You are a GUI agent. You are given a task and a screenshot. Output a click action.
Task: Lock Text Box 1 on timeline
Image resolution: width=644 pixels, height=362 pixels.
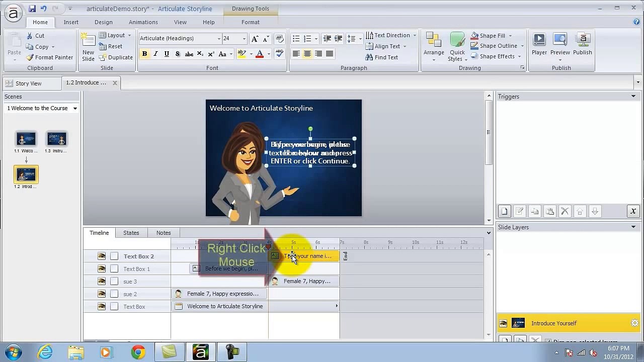pos(114,269)
